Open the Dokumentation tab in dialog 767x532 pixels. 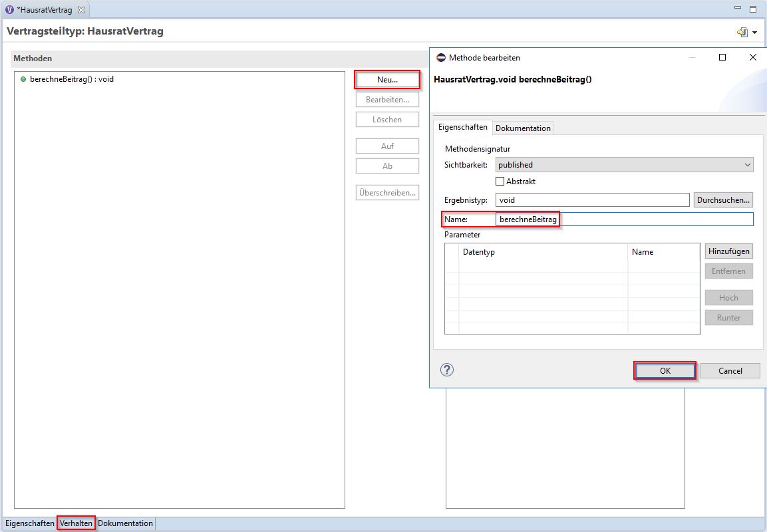[x=523, y=128]
